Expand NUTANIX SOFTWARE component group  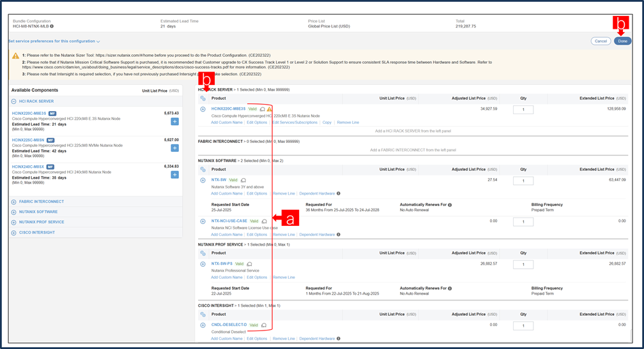click(13, 212)
